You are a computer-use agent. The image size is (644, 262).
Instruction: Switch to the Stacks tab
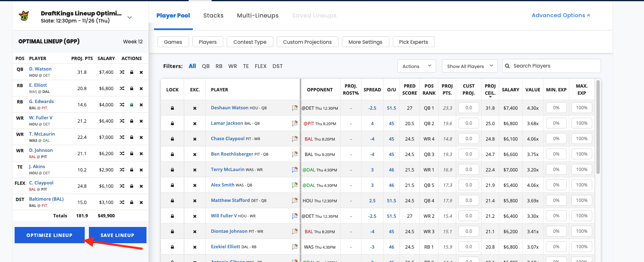(x=213, y=15)
